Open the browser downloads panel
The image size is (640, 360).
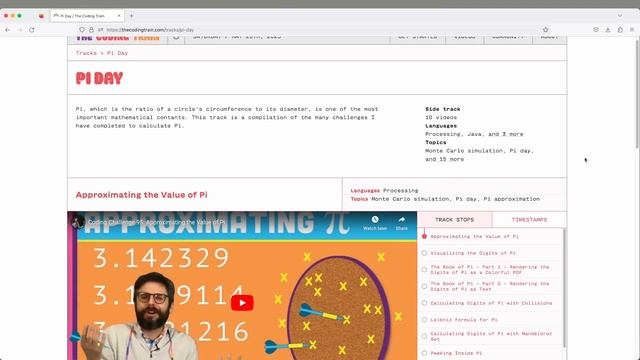tap(608, 30)
